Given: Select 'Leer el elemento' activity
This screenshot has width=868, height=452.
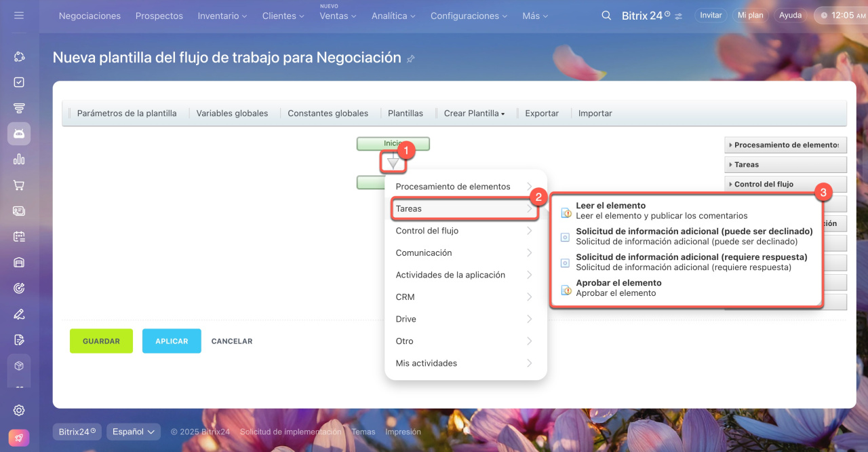Looking at the screenshot, I should coord(610,206).
